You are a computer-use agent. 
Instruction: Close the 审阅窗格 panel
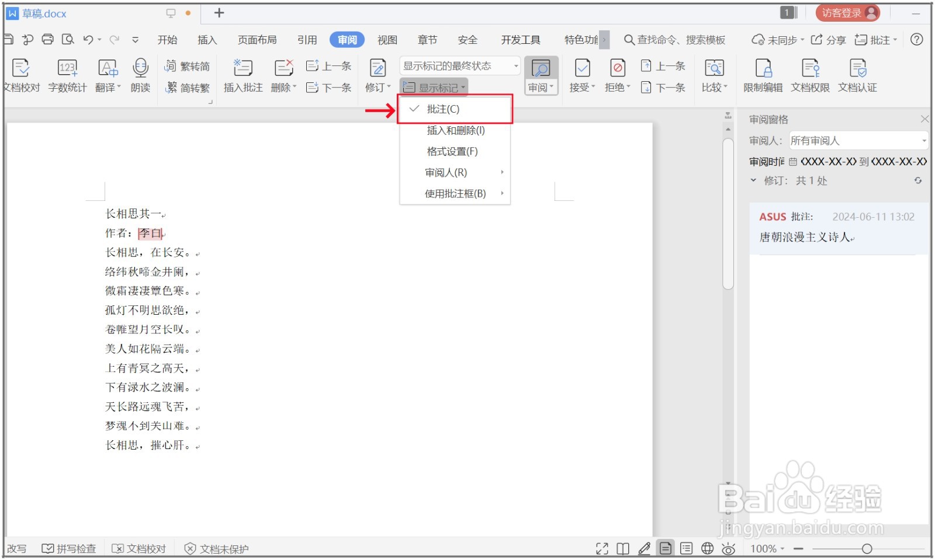pos(924,119)
